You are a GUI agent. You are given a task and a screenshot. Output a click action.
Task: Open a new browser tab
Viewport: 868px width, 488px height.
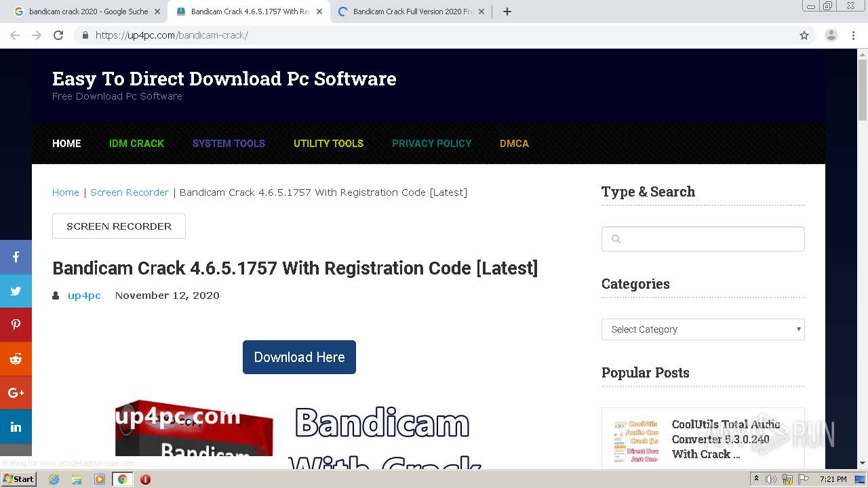tap(507, 12)
